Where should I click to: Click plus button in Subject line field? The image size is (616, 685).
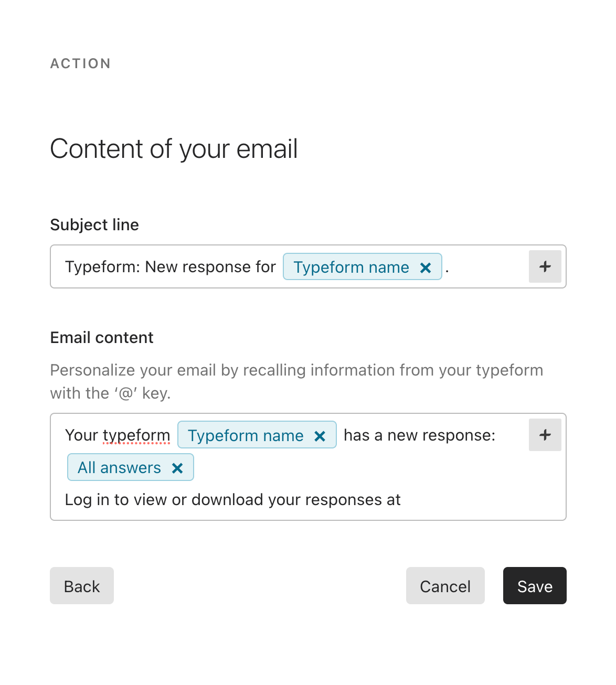coord(545,266)
